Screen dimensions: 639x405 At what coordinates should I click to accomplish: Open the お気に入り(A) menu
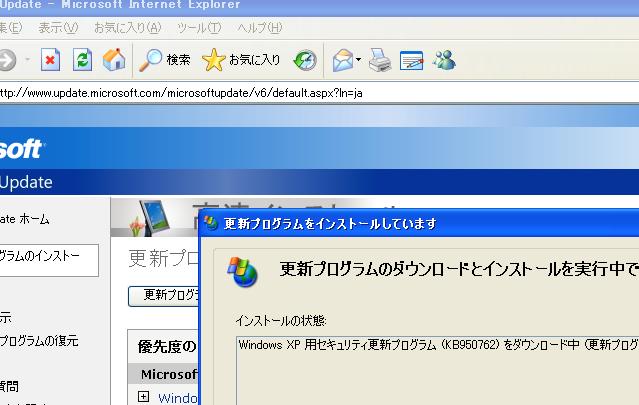tap(128, 28)
